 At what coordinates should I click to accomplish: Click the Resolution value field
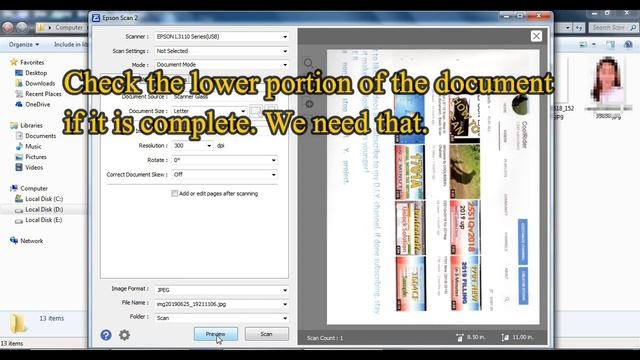tap(189, 146)
